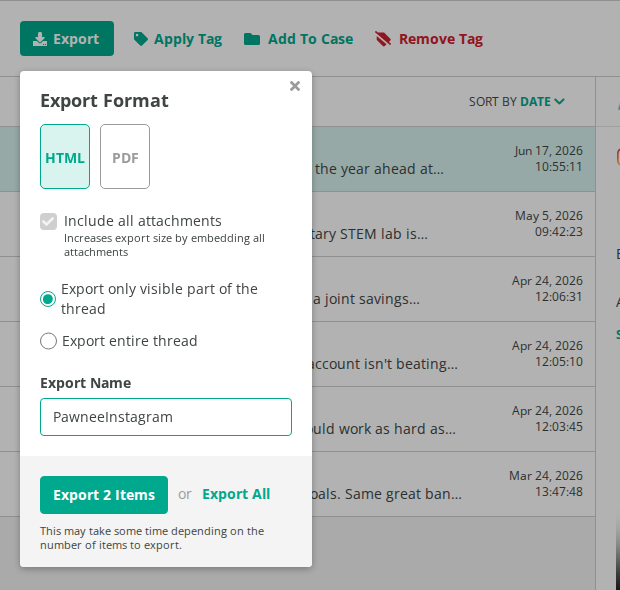Click the 'Same great ban...' snippet
Screen dimensions: 620x590
click(403, 494)
